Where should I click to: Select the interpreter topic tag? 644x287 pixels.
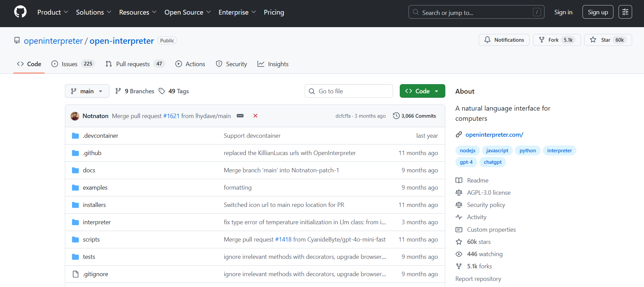click(x=559, y=151)
